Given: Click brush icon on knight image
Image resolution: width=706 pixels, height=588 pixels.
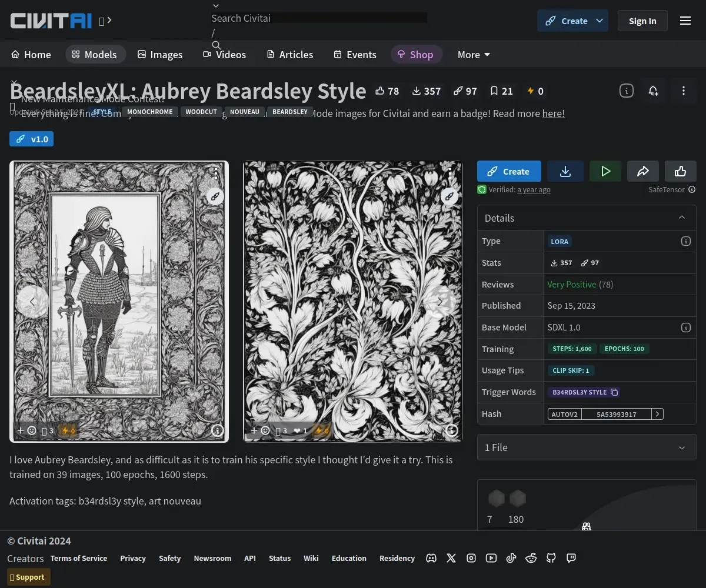Looking at the screenshot, I should point(215,196).
